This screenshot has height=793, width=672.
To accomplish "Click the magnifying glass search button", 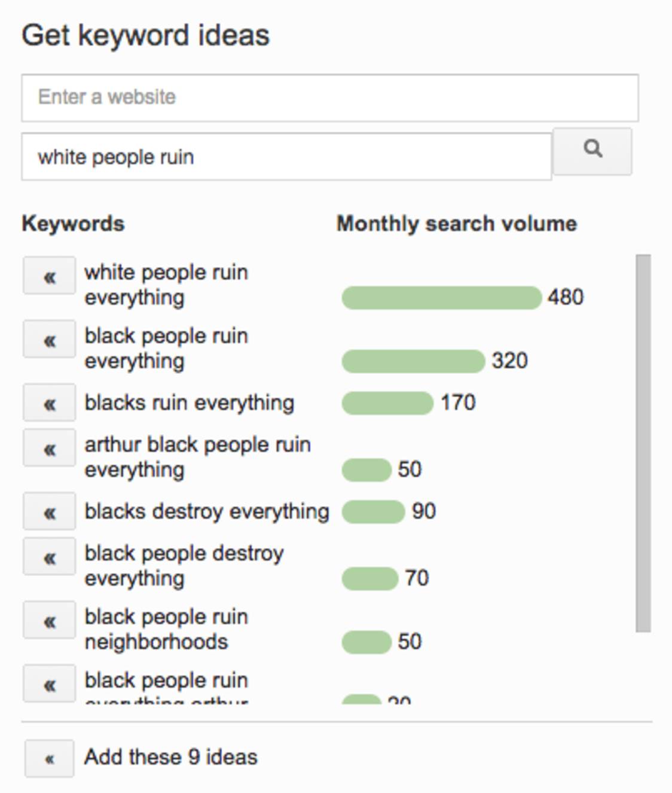I will 592,151.
